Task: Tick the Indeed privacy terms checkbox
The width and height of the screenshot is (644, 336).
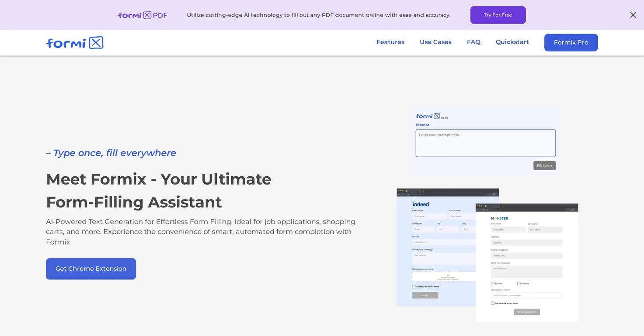Action: pos(414,287)
